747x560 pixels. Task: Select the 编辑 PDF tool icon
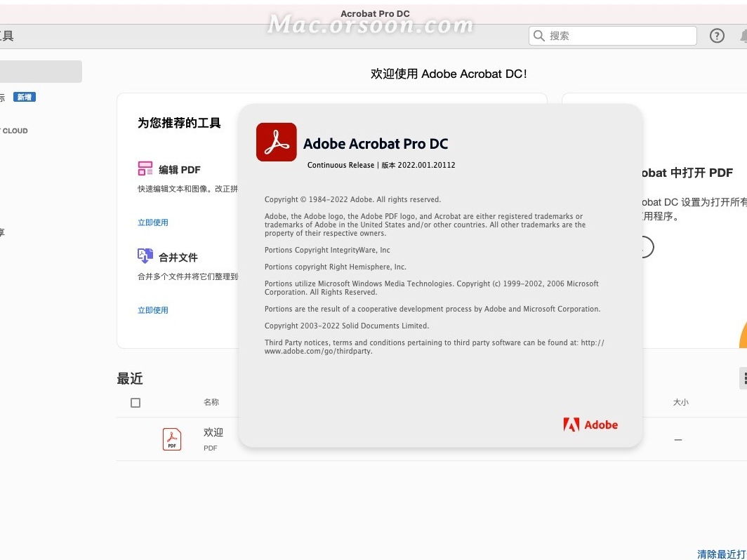click(145, 168)
